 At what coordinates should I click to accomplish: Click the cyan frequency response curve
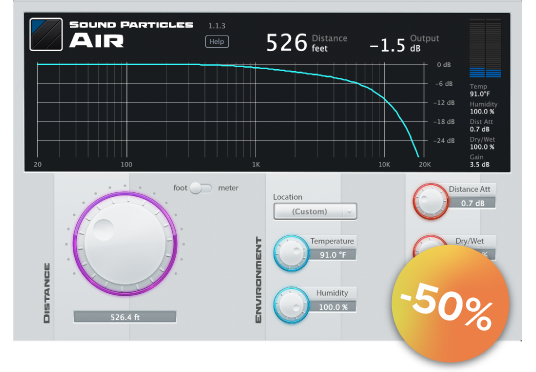(385, 98)
